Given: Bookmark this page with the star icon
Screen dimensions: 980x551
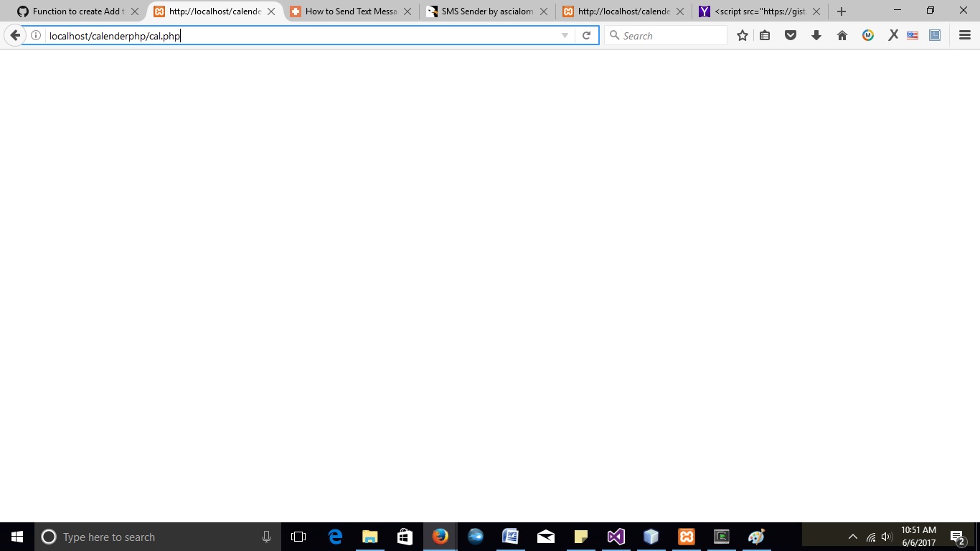Looking at the screenshot, I should coord(743,35).
